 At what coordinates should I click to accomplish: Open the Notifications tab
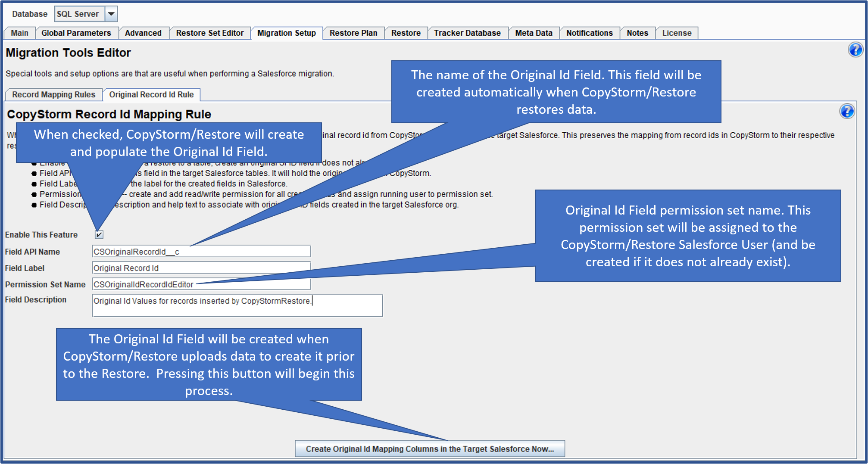(x=590, y=33)
